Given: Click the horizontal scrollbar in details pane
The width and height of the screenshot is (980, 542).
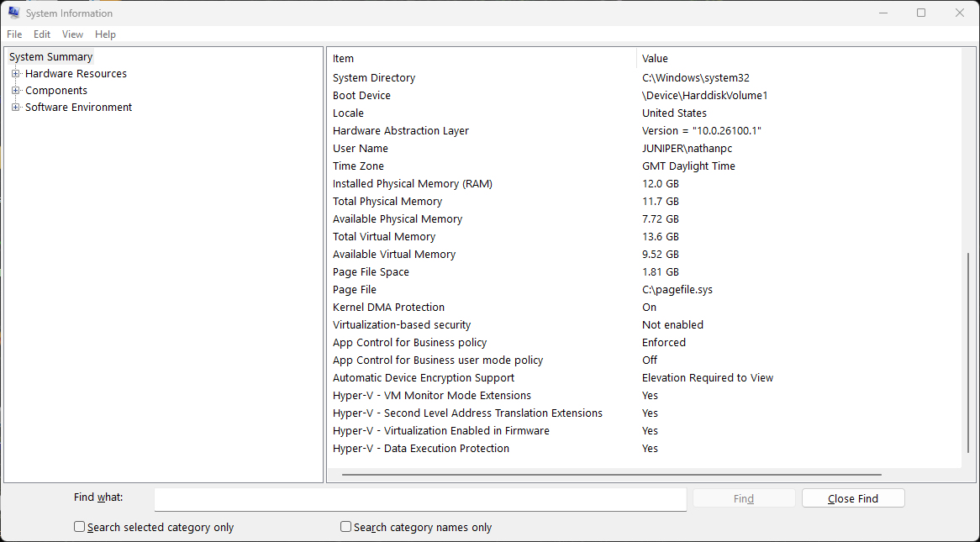Looking at the screenshot, I should coord(612,475).
